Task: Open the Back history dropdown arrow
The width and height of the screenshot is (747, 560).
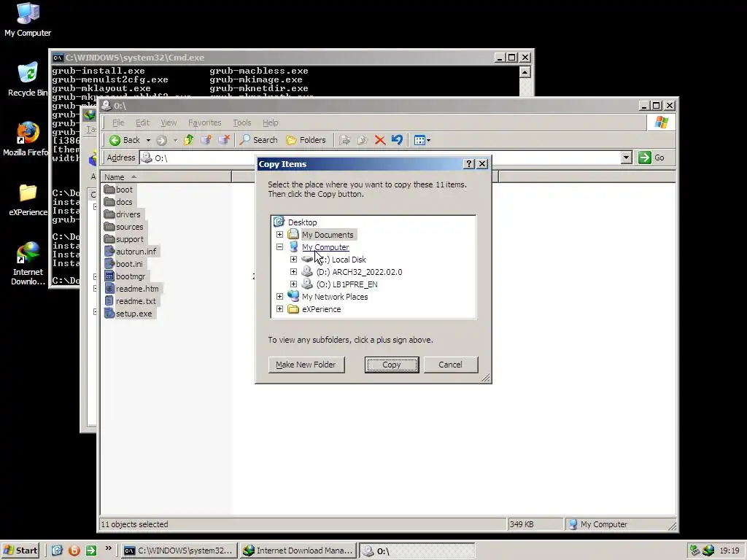Action: tap(148, 141)
